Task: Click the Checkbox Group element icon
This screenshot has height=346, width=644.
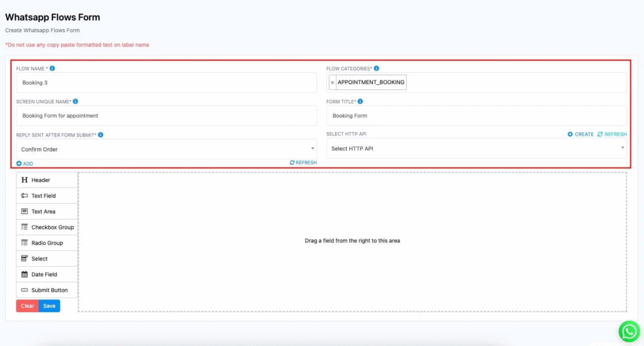Action: (25, 227)
